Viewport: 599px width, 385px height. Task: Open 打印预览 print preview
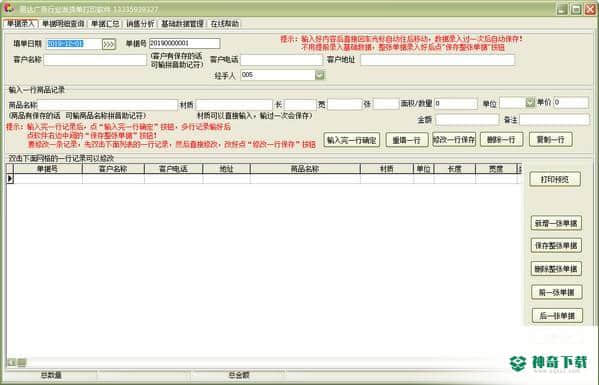tap(555, 180)
